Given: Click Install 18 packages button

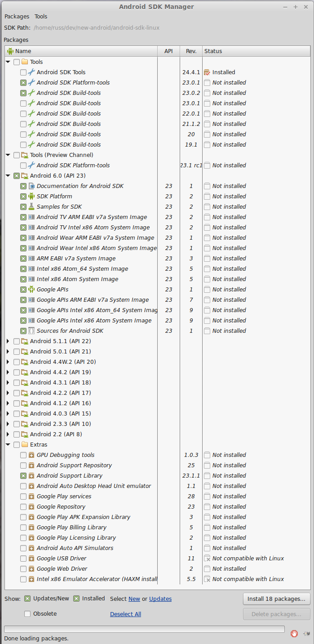Looking at the screenshot, I should coord(276,599).
